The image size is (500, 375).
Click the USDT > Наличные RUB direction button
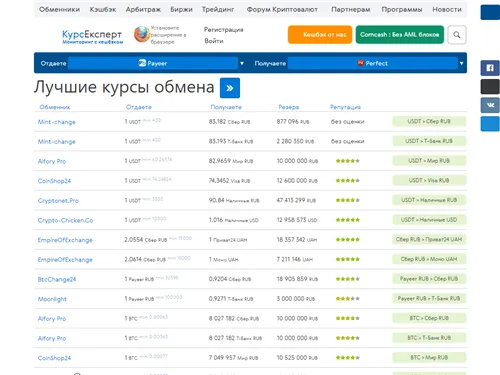[429, 200]
